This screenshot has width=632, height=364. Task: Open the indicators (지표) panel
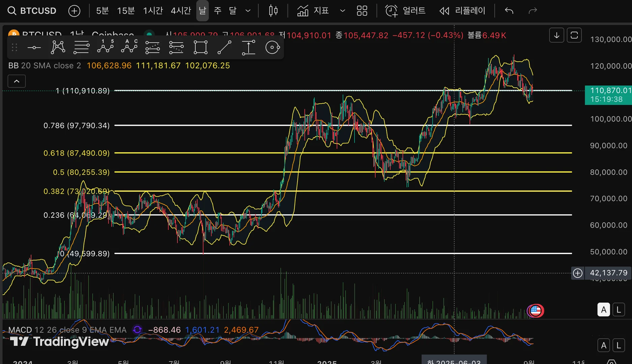tap(313, 11)
